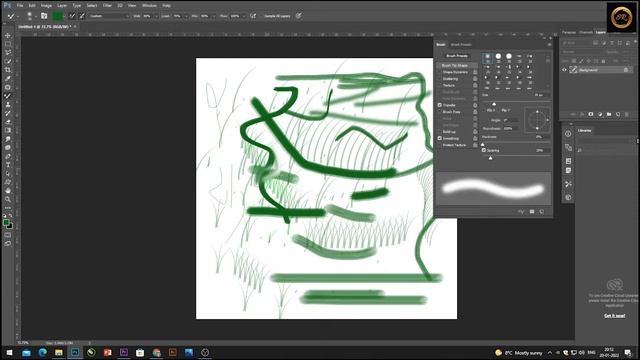The height and width of the screenshot is (360, 640).
Task: Select Brush Tip Shape in Brush panel
Action: pos(458,65)
